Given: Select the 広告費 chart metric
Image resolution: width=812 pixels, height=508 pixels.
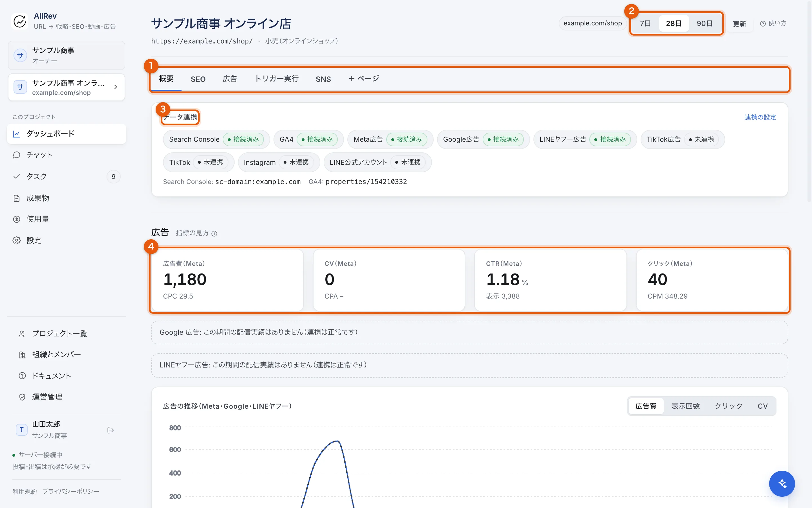Looking at the screenshot, I should pos(646,406).
